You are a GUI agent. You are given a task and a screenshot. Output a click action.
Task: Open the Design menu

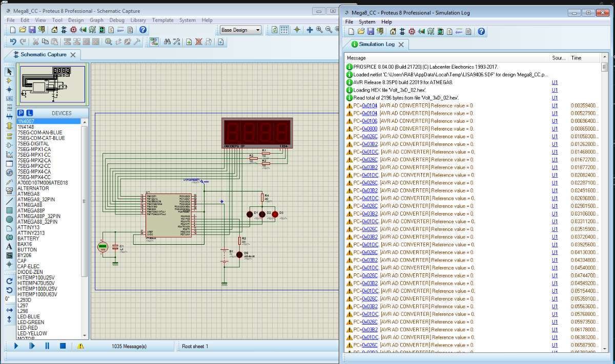[x=76, y=20]
